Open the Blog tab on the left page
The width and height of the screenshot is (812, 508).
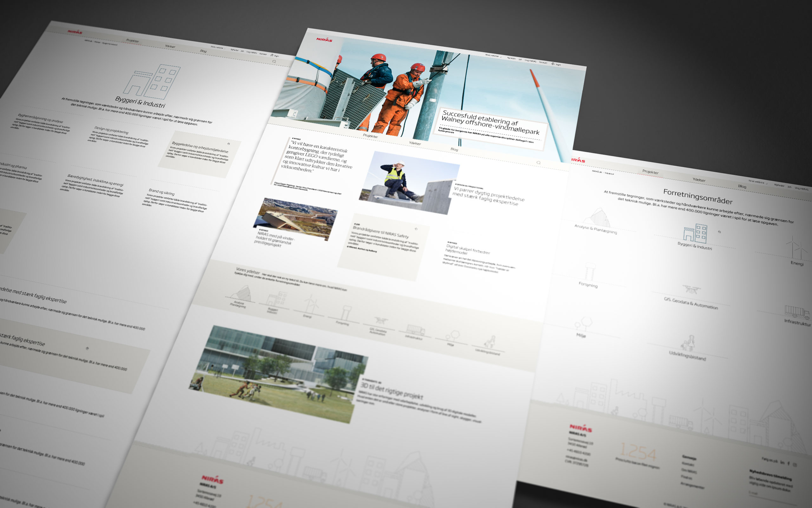pyautogui.click(x=203, y=51)
